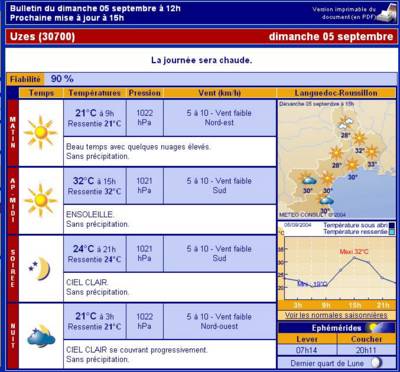Image resolution: width=400 pixels, height=372 pixels.
Task: Click the Température sous abri legend swatch
Action: coord(392,225)
